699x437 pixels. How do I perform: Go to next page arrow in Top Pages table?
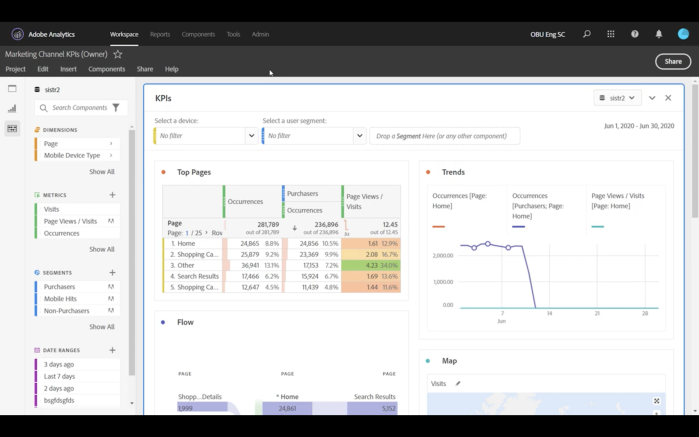[206, 233]
